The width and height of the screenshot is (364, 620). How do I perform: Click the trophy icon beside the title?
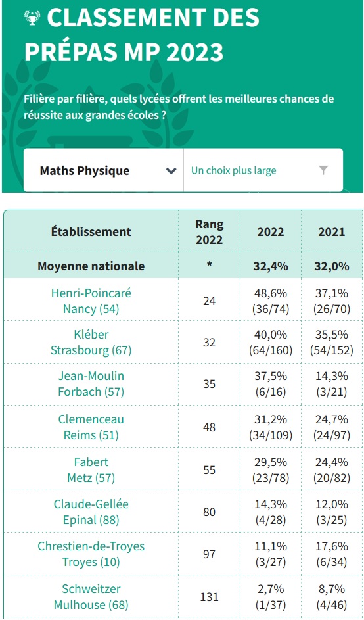(32, 18)
